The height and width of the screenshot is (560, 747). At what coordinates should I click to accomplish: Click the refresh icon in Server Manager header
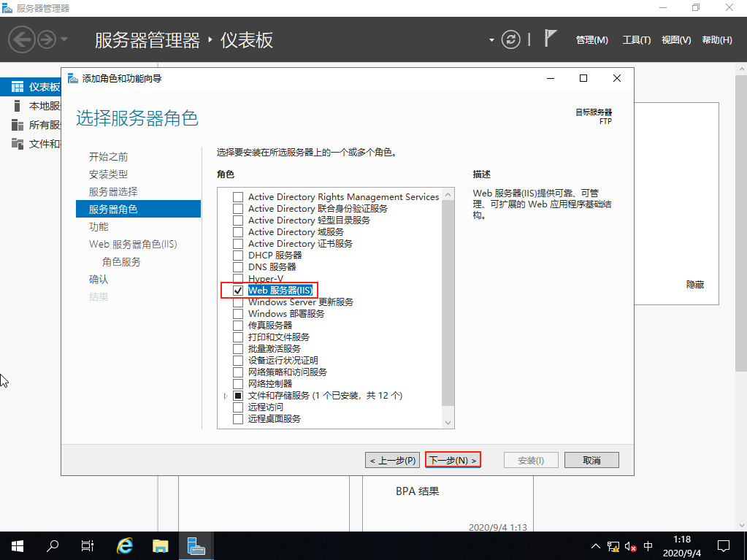coord(510,39)
